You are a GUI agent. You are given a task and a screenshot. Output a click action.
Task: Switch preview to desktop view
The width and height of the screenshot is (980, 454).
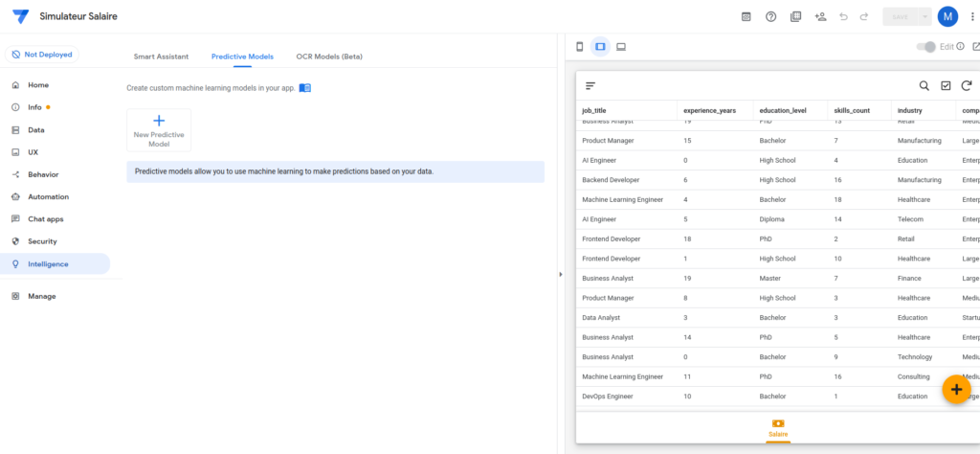620,47
